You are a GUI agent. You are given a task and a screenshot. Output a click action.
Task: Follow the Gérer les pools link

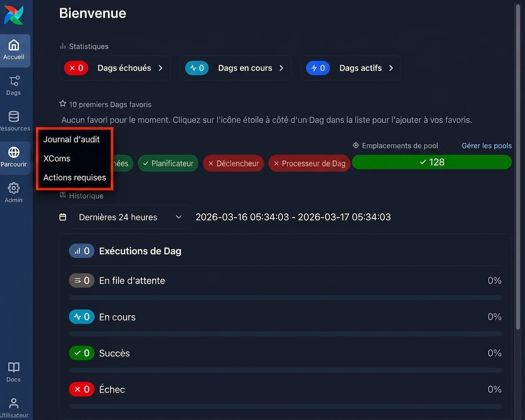[487, 146]
